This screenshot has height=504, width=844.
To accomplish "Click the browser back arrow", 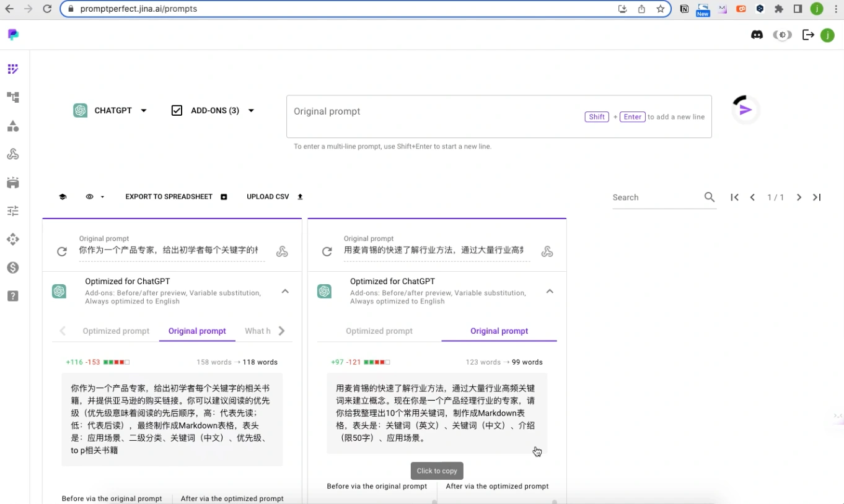I will tap(9, 9).
